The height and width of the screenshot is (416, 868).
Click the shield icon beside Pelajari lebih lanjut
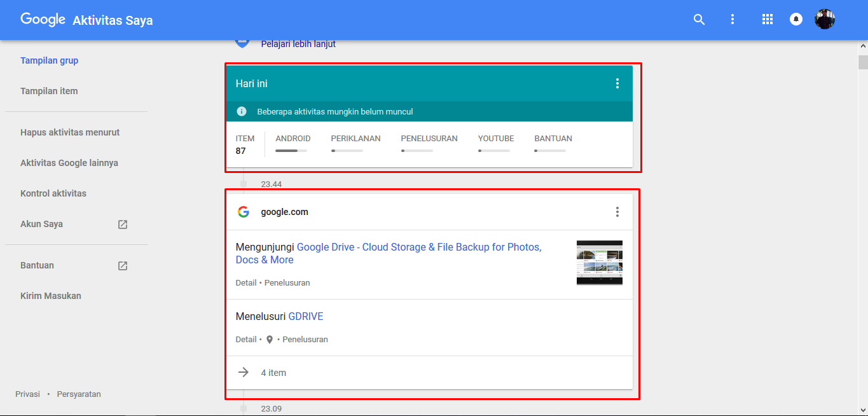[242, 43]
